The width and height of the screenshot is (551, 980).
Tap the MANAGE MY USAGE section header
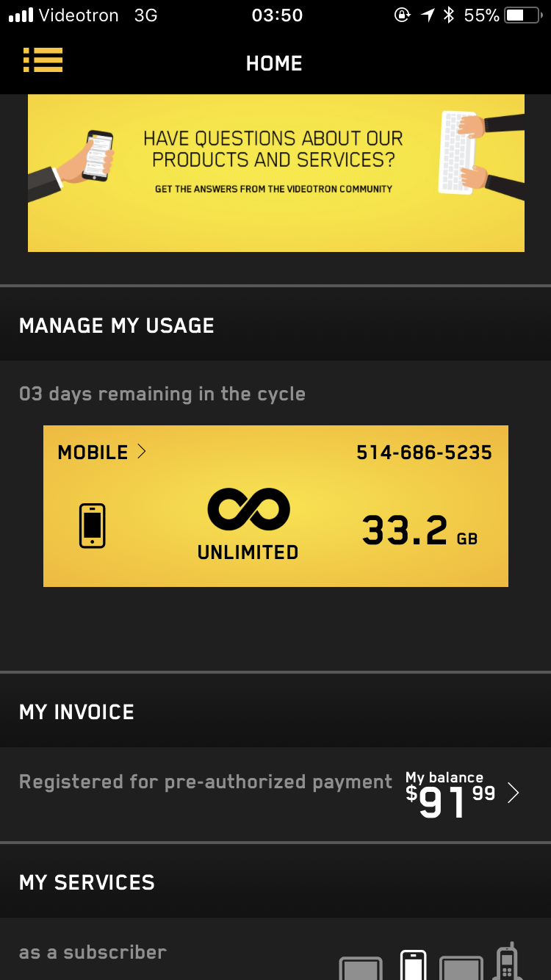(117, 325)
